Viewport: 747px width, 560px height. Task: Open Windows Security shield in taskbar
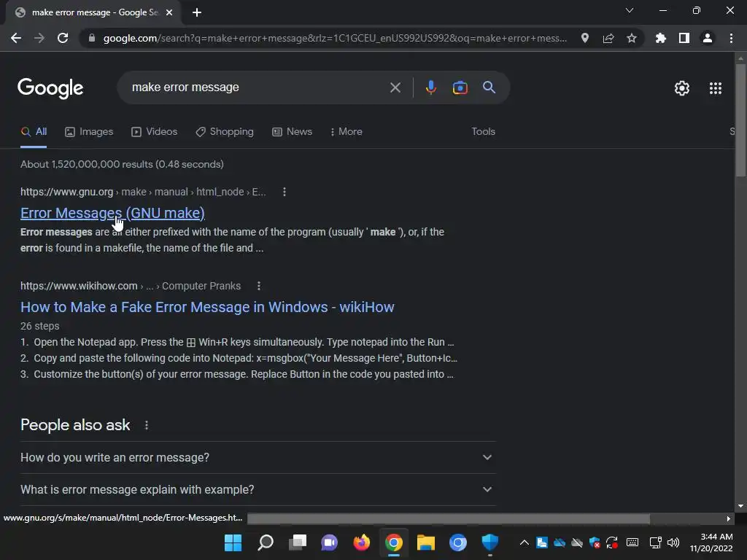pyautogui.click(x=489, y=542)
